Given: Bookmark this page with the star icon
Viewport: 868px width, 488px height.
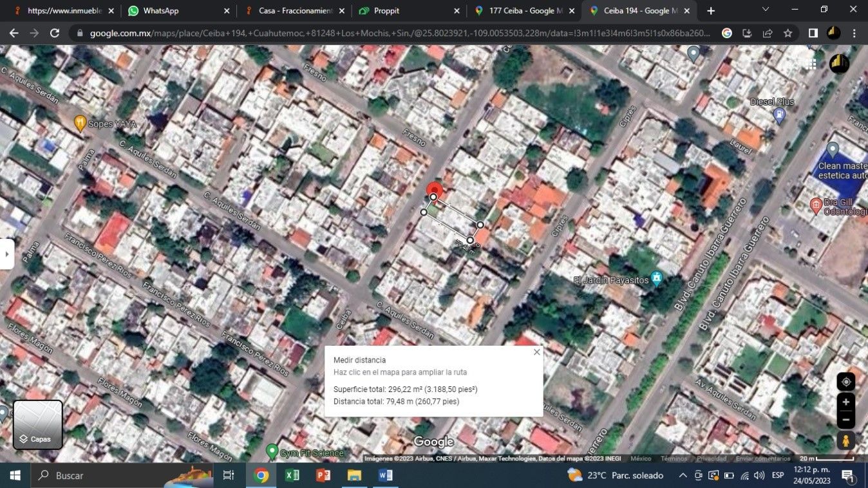Looking at the screenshot, I should 788,33.
